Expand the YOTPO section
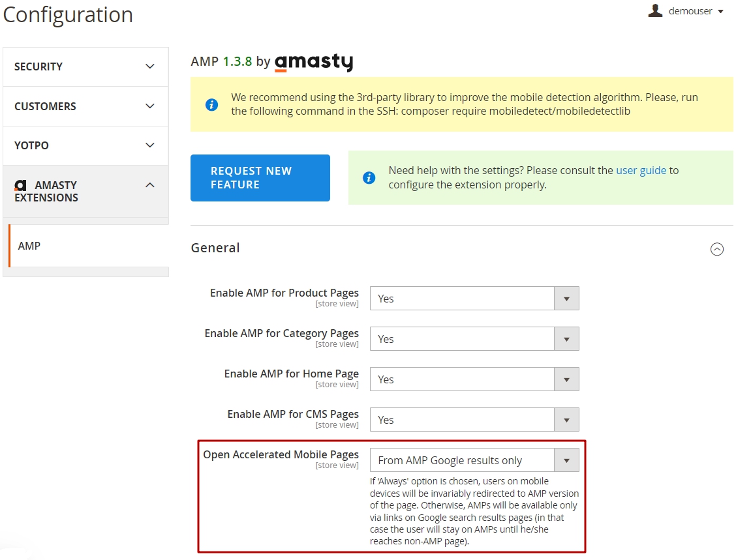This screenshot has width=736, height=560. point(85,145)
